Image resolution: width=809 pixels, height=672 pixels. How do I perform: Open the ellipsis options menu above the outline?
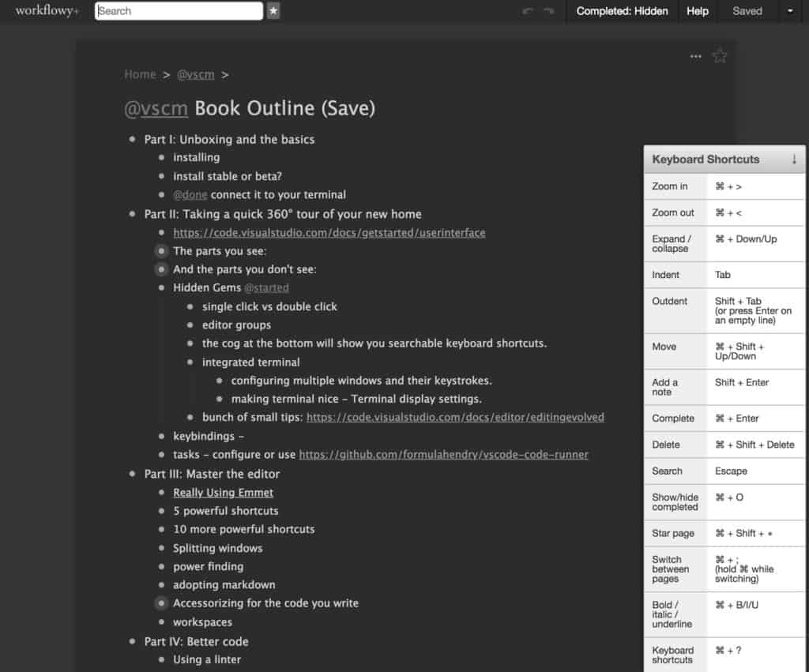(x=695, y=55)
